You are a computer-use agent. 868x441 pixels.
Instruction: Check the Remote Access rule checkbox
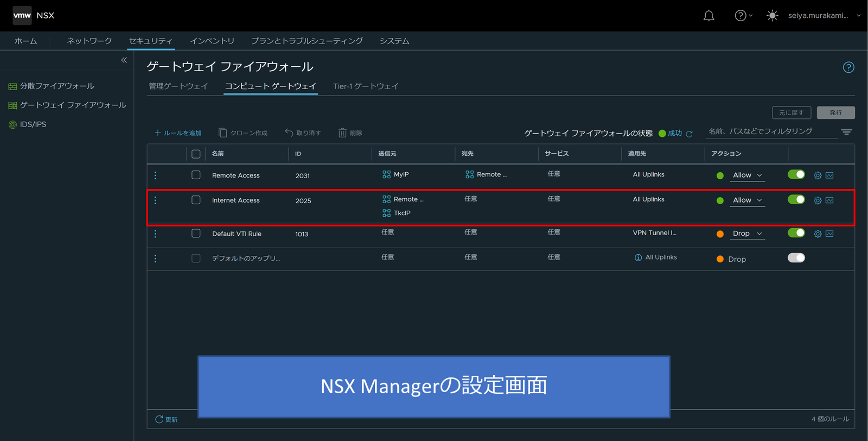(196, 175)
